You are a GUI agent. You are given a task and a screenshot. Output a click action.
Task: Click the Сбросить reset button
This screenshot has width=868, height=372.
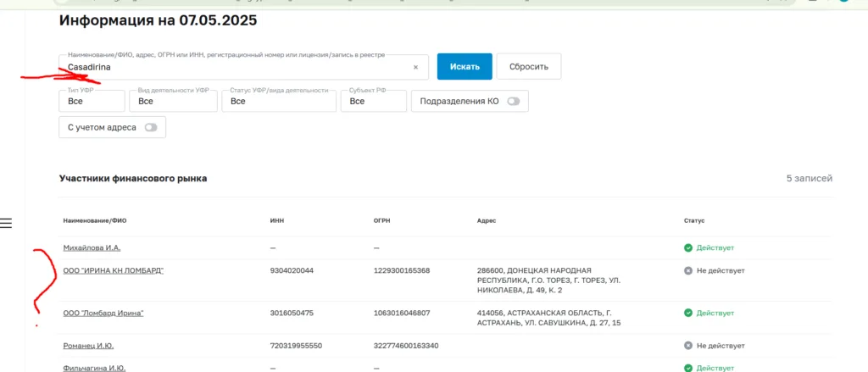point(529,66)
